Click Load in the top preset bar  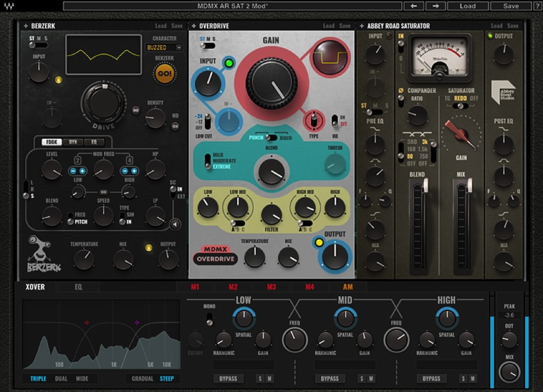[x=467, y=6]
